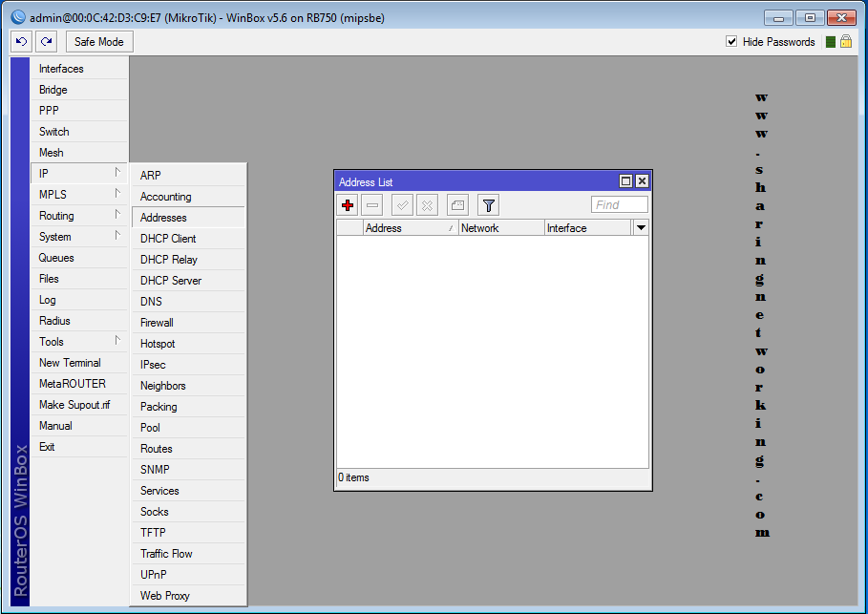
Task: Expand the Tools submenu
Action: click(78, 342)
